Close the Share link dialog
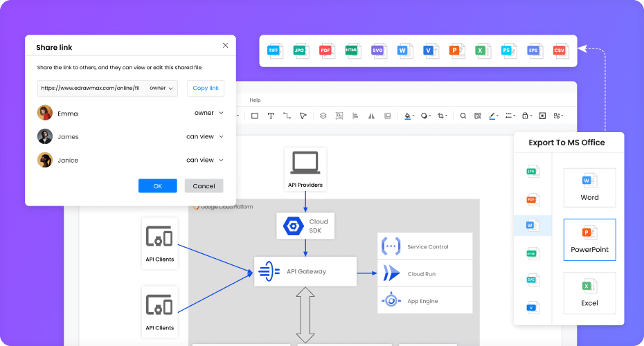This screenshot has height=346, width=644. 226,46
